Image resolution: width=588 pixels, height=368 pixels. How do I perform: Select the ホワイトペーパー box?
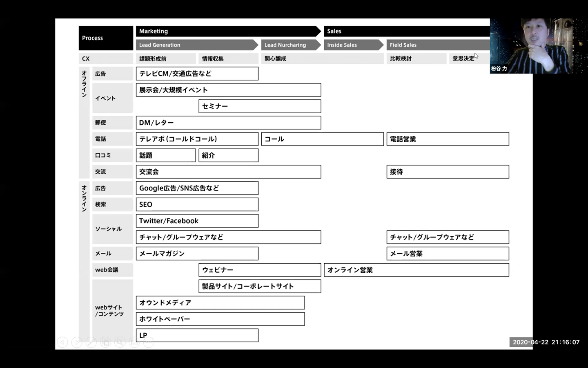220,319
